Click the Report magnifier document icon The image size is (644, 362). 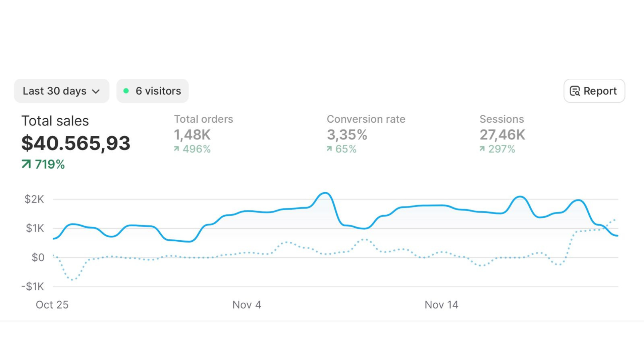point(575,91)
